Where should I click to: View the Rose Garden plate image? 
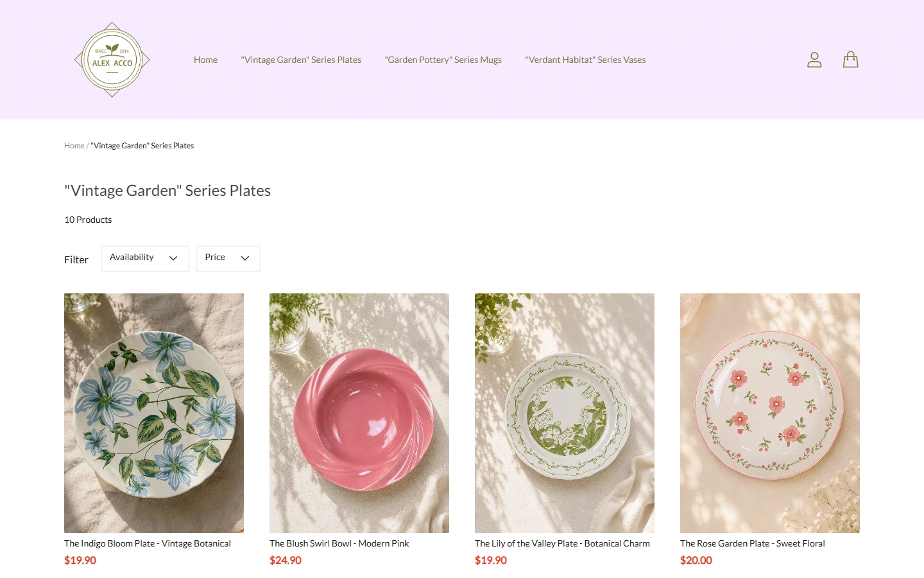click(x=770, y=413)
